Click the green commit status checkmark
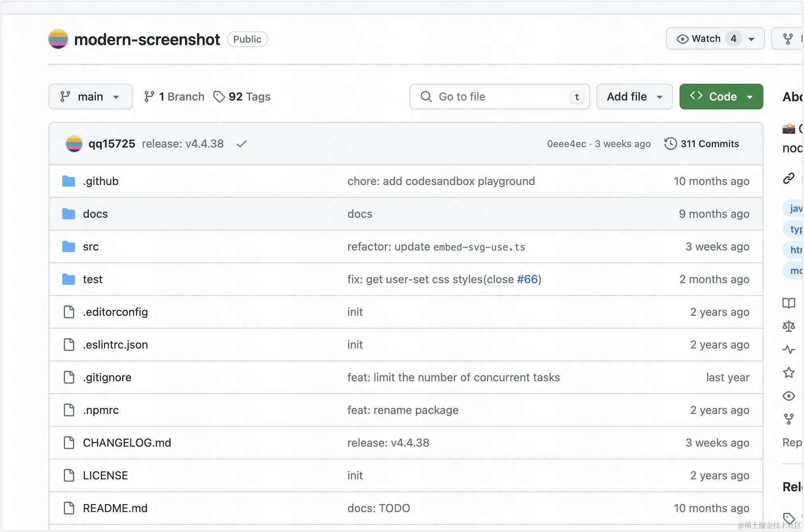This screenshot has height=532, width=804. (x=242, y=144)
